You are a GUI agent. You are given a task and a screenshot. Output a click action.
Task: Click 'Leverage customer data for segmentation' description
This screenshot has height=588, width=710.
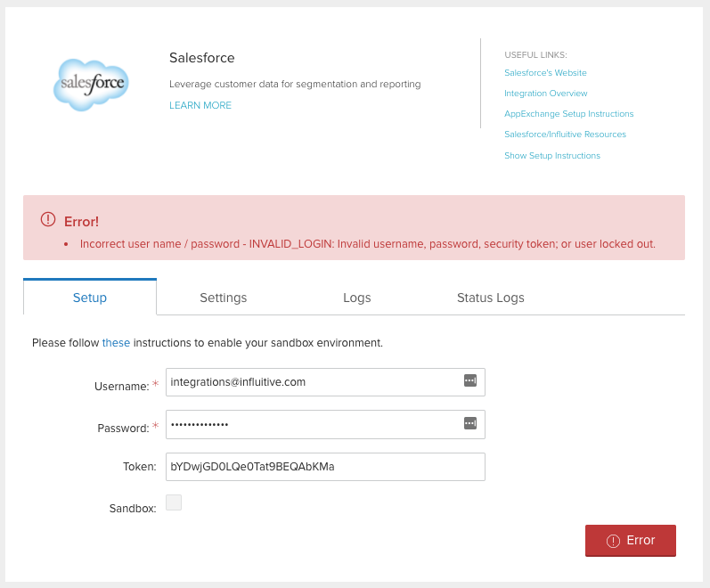295,84
